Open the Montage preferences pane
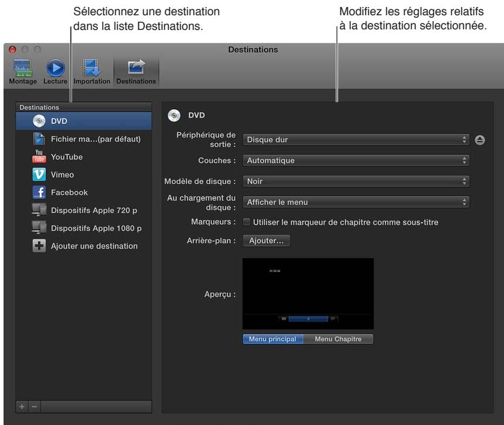This screenshot has width=504, height=425. coord(23,72)
